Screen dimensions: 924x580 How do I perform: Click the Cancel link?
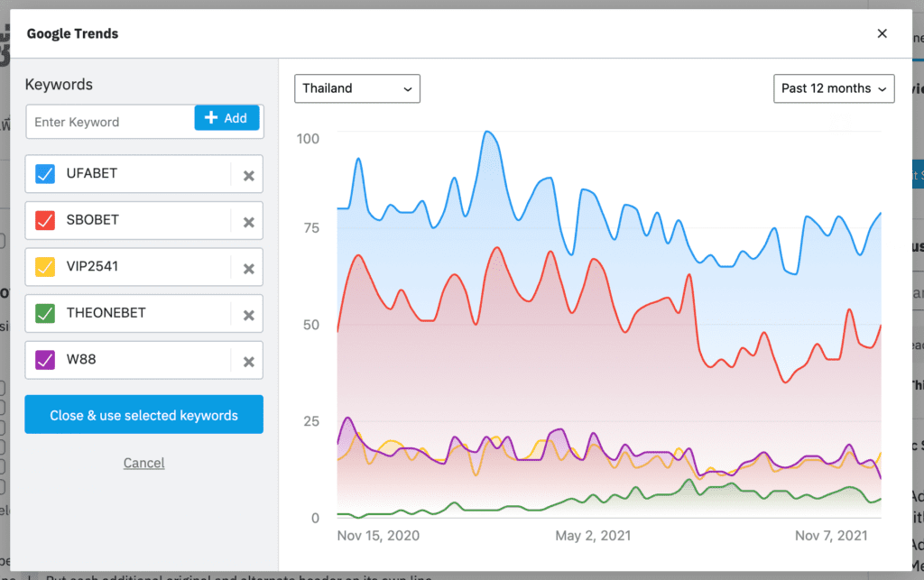(143, 463)
